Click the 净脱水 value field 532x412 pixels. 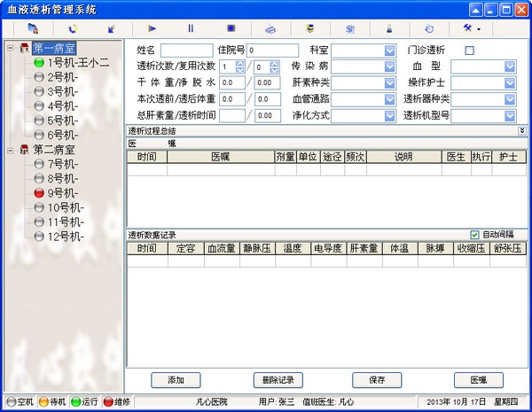268,82
